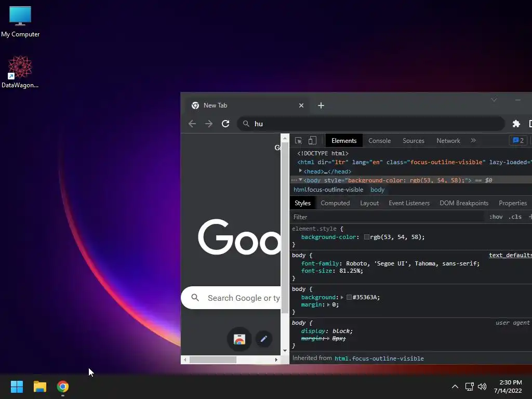The width and height of the screenshot is (532, 399).
Task: Click the page scrollbar down arrow
Action: pyautogui.click(x=285, y=351)
